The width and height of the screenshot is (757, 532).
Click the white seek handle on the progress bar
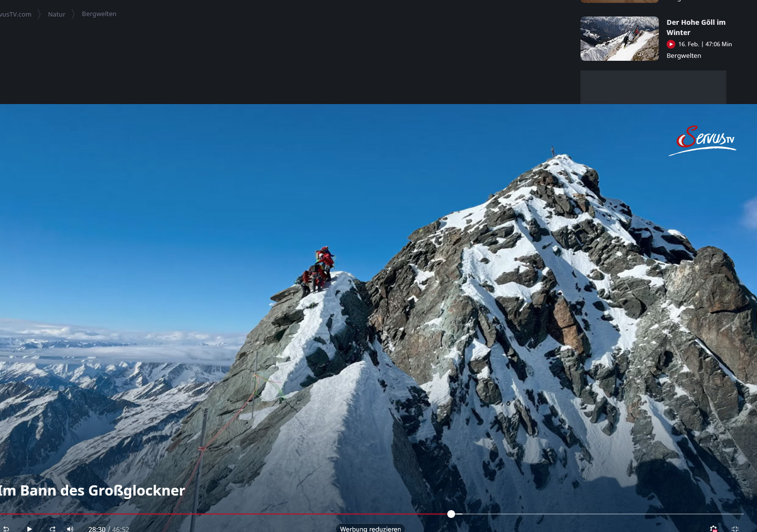tap(451, 514)
